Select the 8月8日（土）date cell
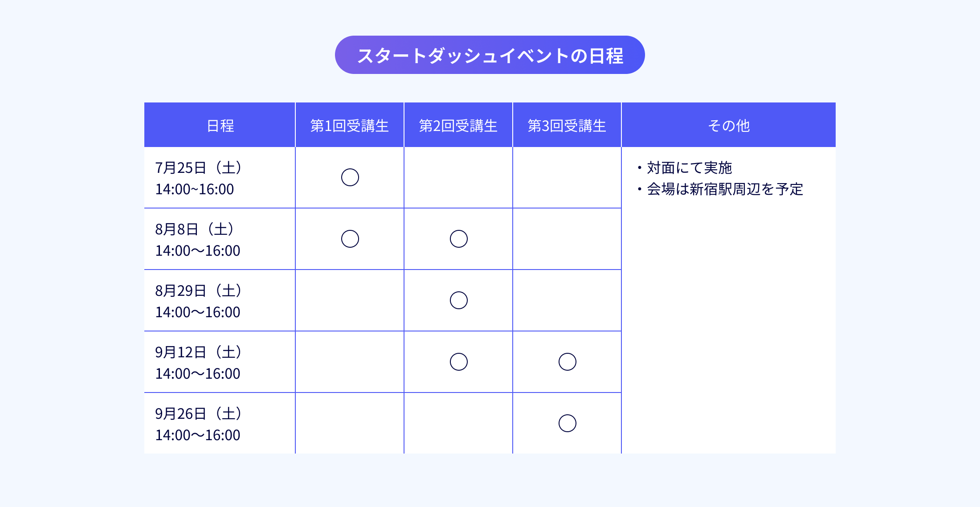Screen dimensions: 980x507 (x=220, y=239)
